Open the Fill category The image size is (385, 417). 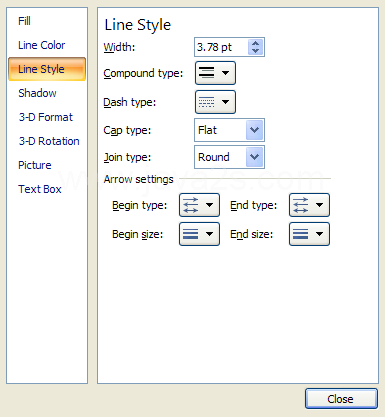click(x=24, y=21)
